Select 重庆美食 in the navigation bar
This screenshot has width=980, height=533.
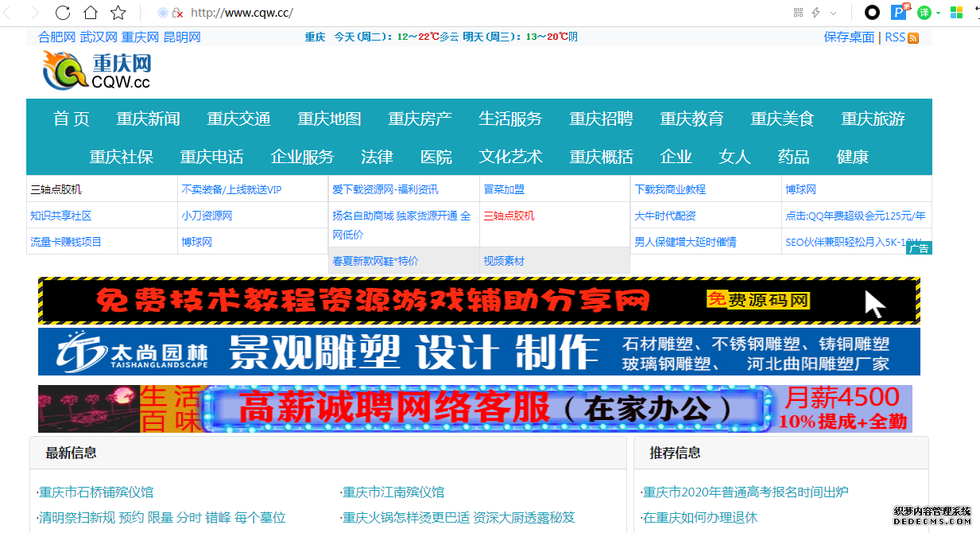tap(782, 119)
